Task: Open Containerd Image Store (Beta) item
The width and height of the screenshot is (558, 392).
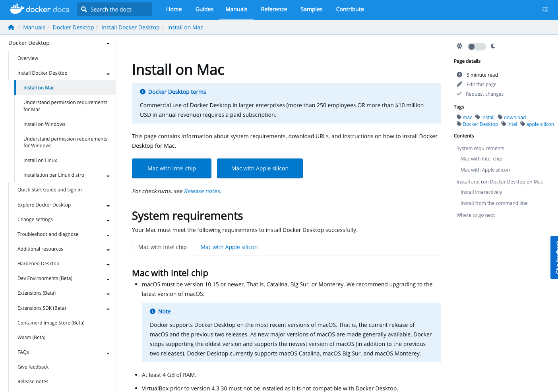Action: pyautogui.click(x=51, y=323)
